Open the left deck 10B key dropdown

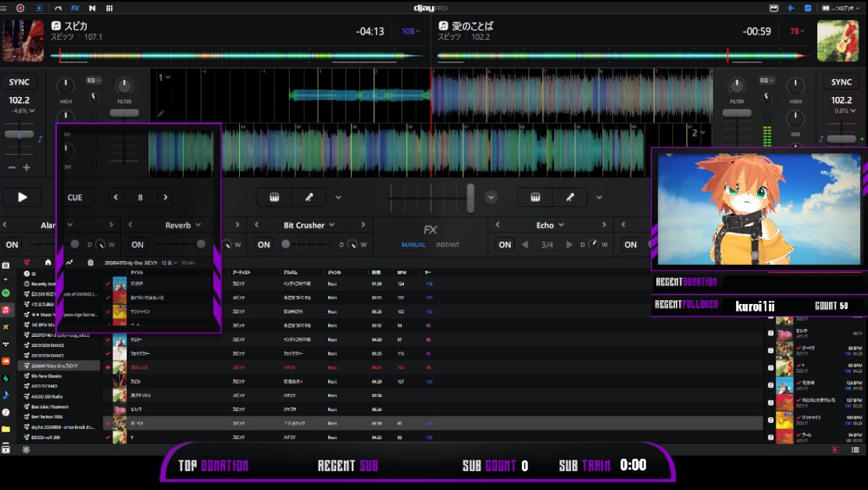point(410,31)
